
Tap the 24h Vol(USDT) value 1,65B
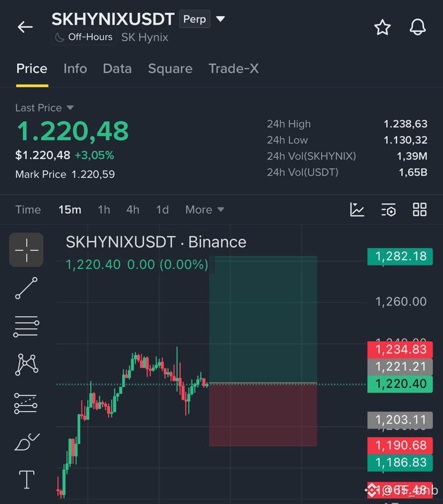413,172
